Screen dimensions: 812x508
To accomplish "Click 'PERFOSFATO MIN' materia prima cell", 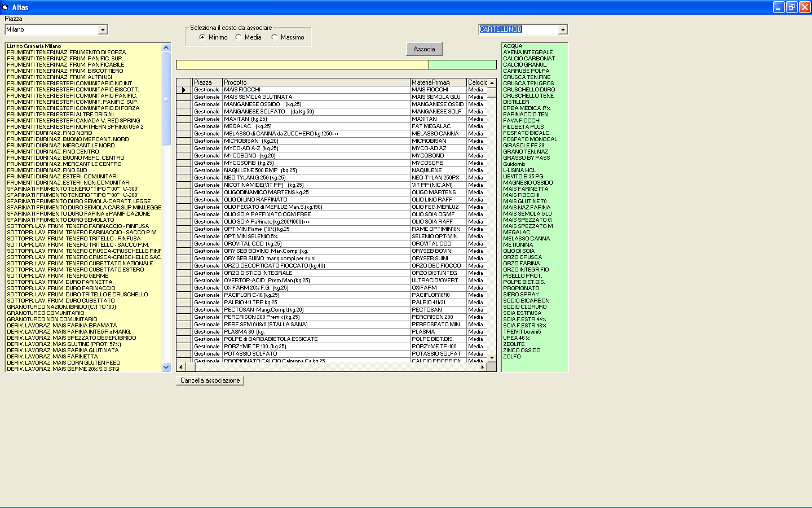I will 438,325.
